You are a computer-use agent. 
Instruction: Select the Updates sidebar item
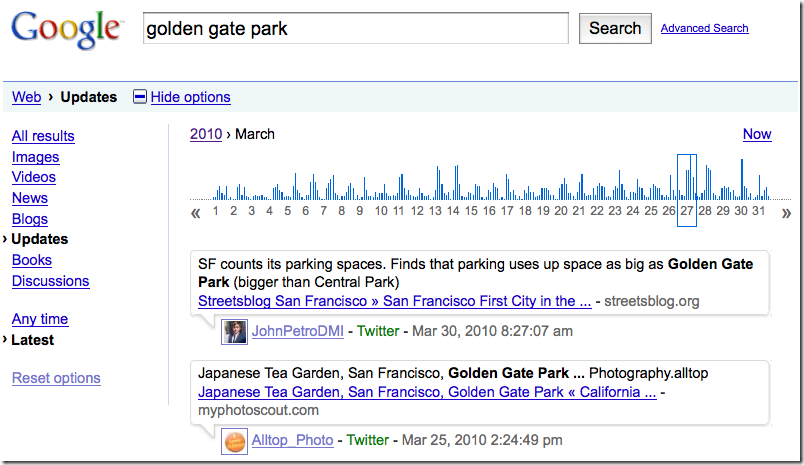tap(39, 239)
